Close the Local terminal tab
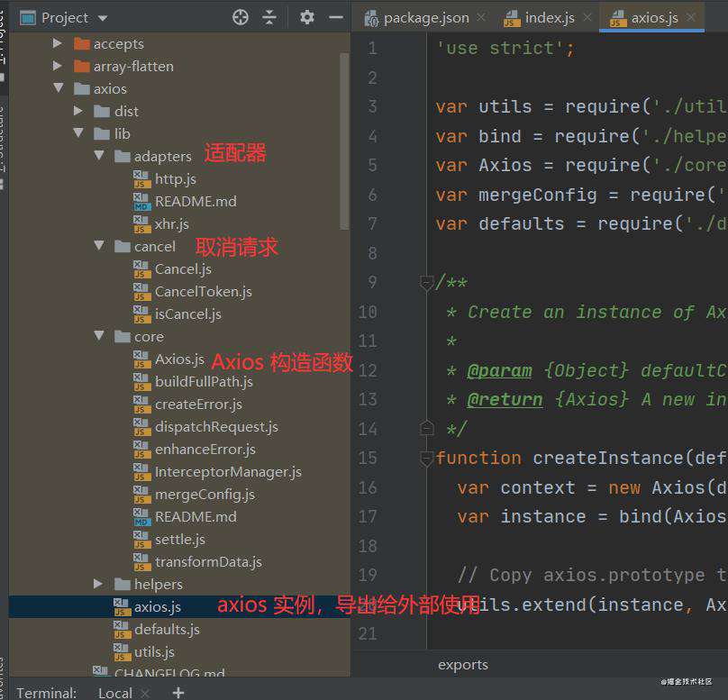This screenshot has width=728, height=700. coord(145,693)
